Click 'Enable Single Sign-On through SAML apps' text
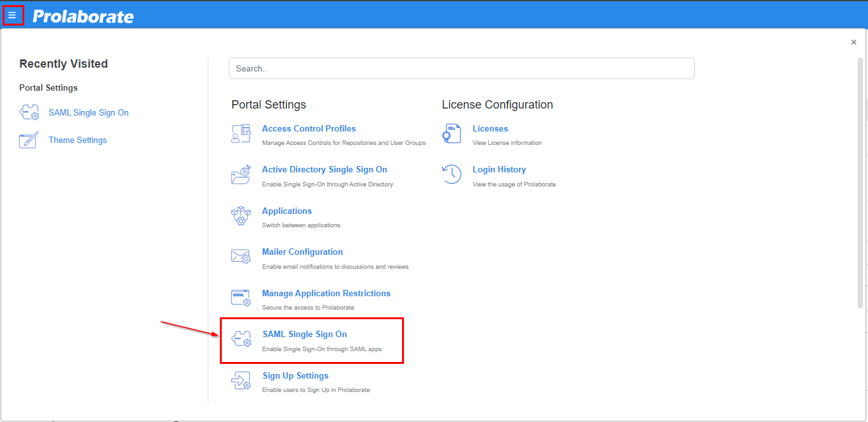Image resolution: width=868 pixels, height=422 pixels. (323, 349)
